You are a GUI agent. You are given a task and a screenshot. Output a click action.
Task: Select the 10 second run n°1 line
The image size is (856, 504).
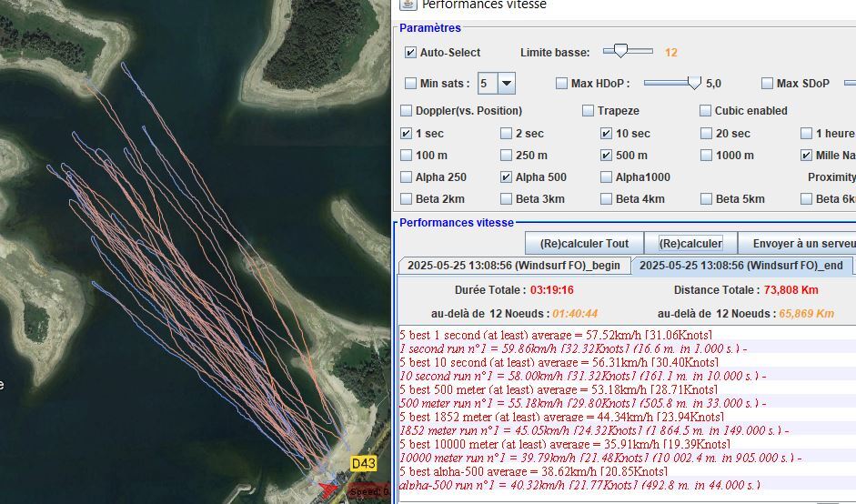pos(628,376)
